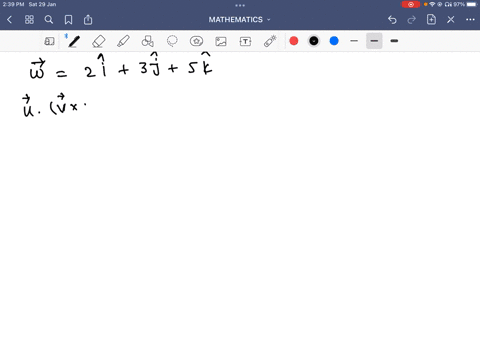Select the Image insert tool
The width and height of the screenshot is (480, 360).
[x=221, y=41]
